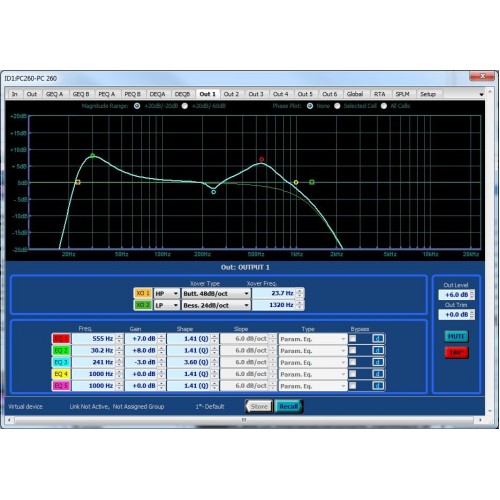
Task: Click the XO 1 crossover frequency spinner
Action: [300, 293]
